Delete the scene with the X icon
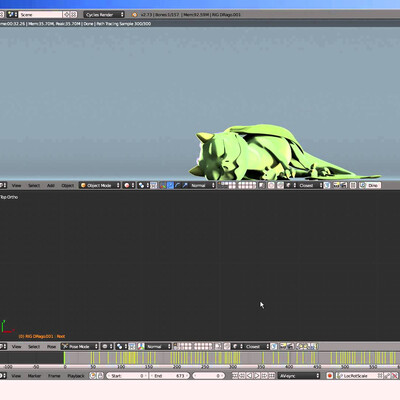Image resolution: width=400 pixels, height=400 pixels. 73,14
